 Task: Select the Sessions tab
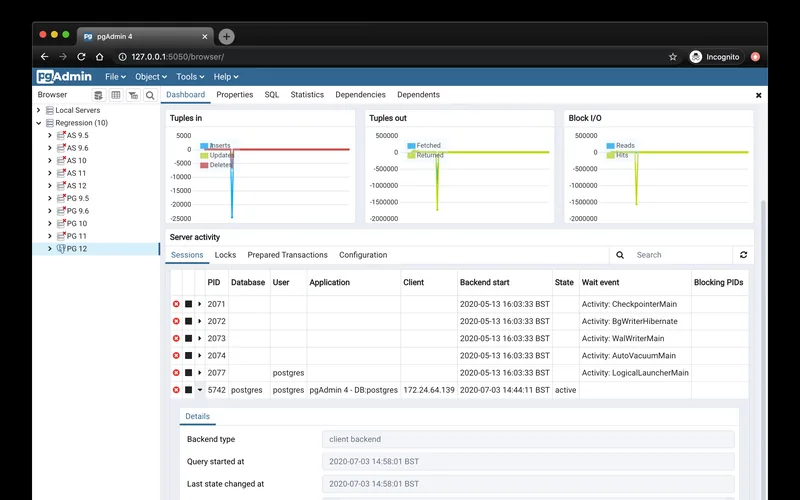[187, 255]
